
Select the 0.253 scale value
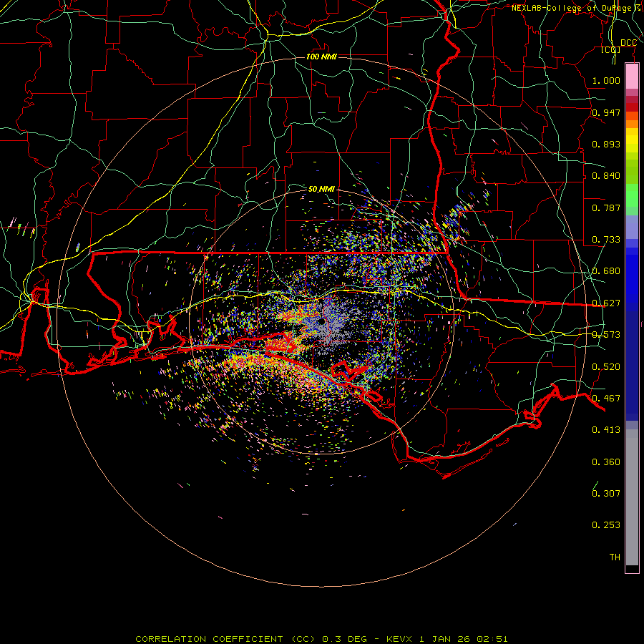tap(606, 525)
